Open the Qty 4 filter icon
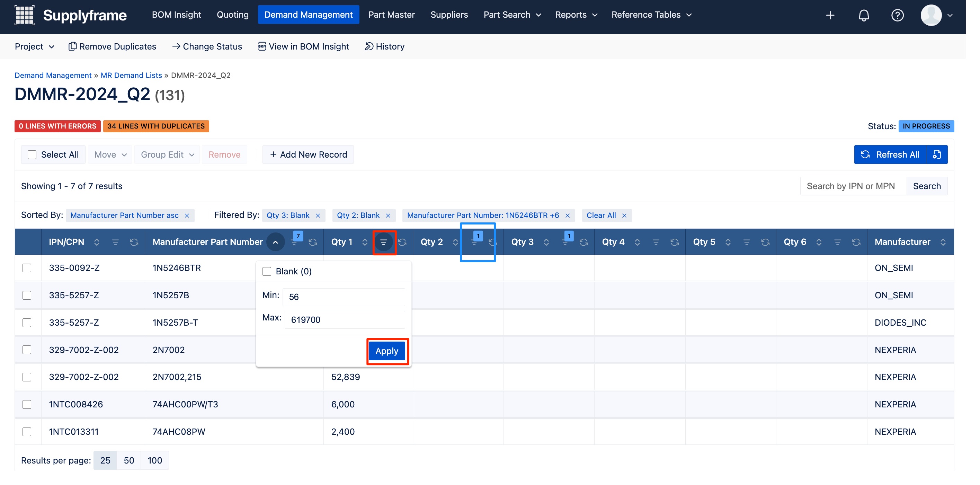Viewport: 980px width, 485px height. point(656,242)
